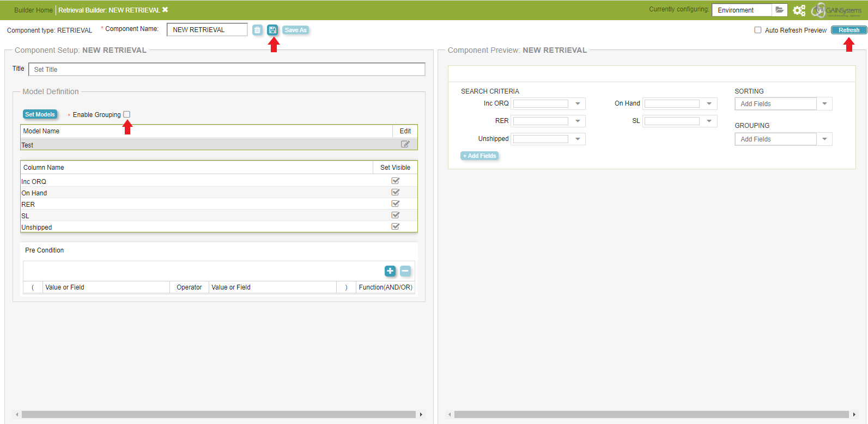The height and width of the screenshot is (424, 868).
Task: Enable the Grouping checkbox
Action: point(127,114)
